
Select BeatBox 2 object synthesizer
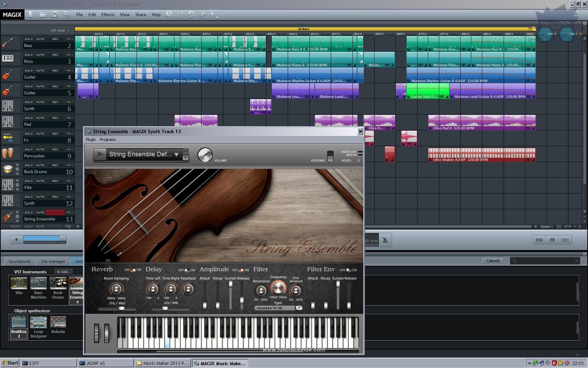pos(19,327)
